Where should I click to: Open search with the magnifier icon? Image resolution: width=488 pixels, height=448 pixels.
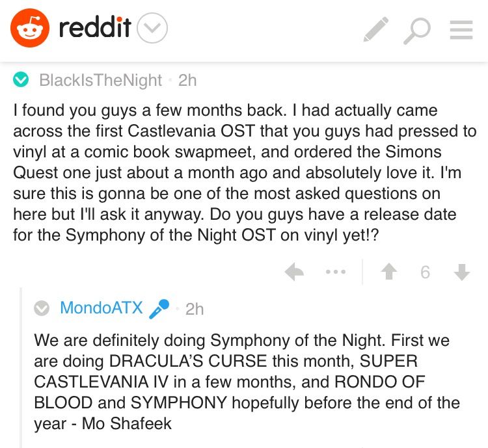point(418,30)
